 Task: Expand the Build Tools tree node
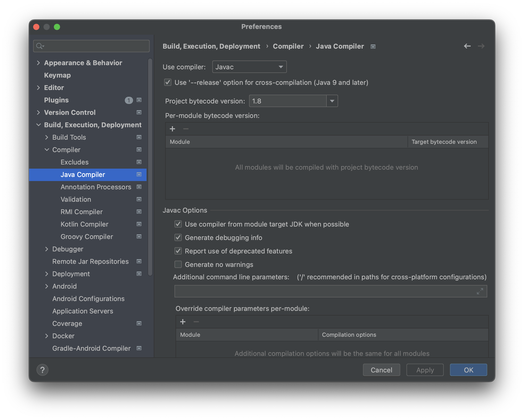[x=47, y=137]
